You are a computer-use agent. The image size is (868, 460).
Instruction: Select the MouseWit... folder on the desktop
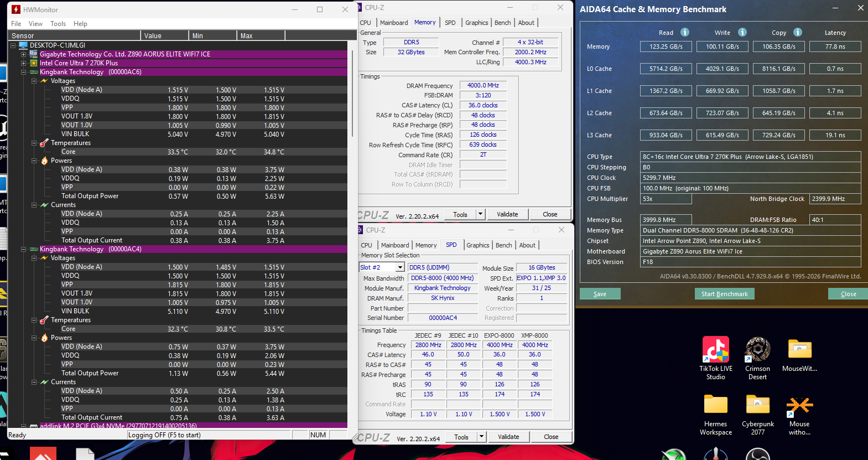(x=800, y=355)
